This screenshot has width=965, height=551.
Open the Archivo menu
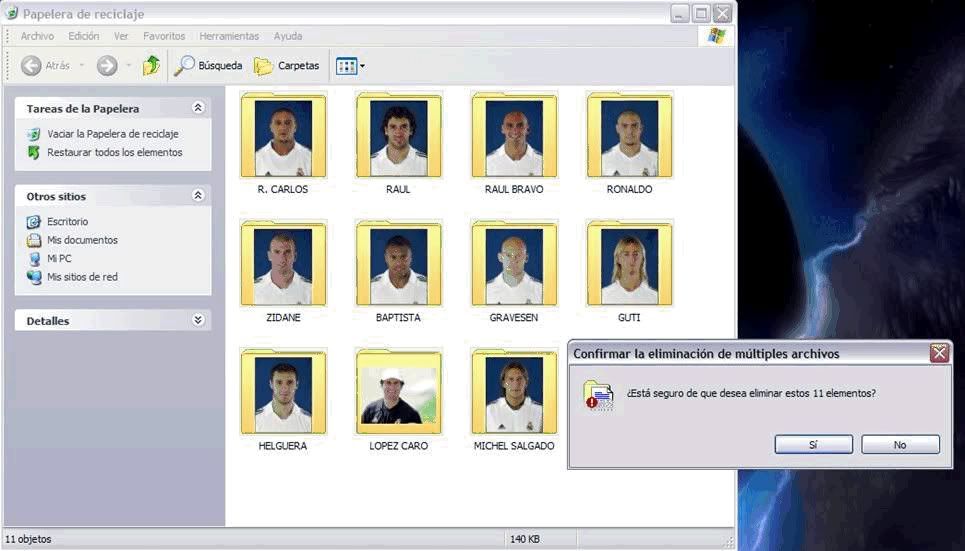pyautogui.click(x=38, y=36)
